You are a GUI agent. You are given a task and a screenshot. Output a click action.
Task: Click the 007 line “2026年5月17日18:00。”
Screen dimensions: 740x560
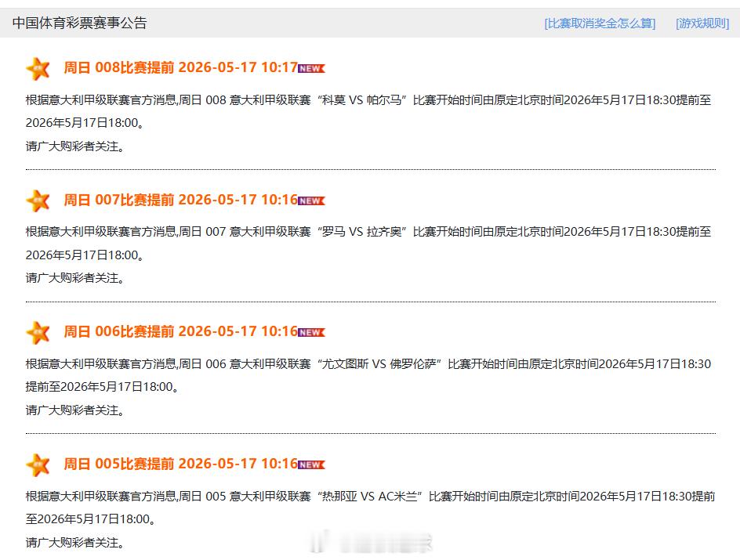[85, 255]
